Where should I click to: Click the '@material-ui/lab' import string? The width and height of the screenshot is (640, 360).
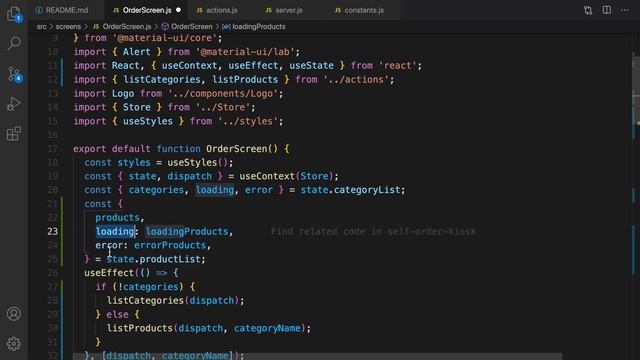click(x=246, y=52)
